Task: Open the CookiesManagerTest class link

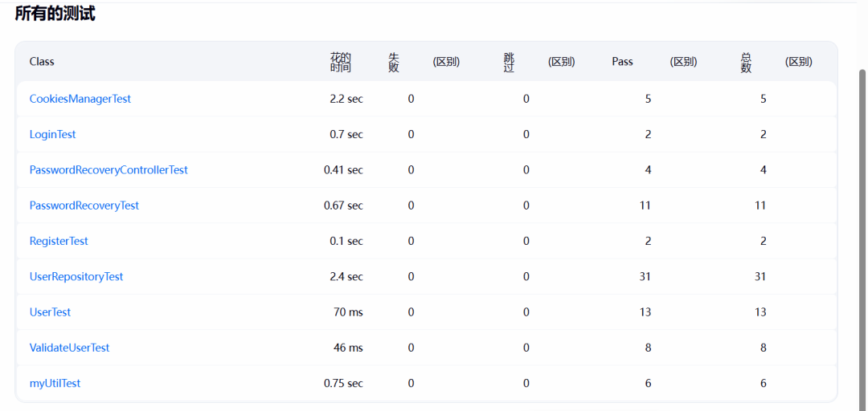Action: pos(80,99)
